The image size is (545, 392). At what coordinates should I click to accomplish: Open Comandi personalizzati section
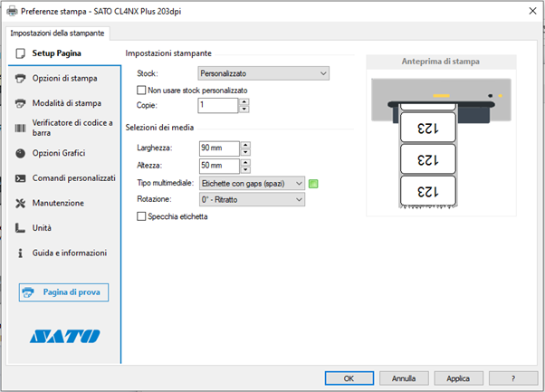point(64,178)
